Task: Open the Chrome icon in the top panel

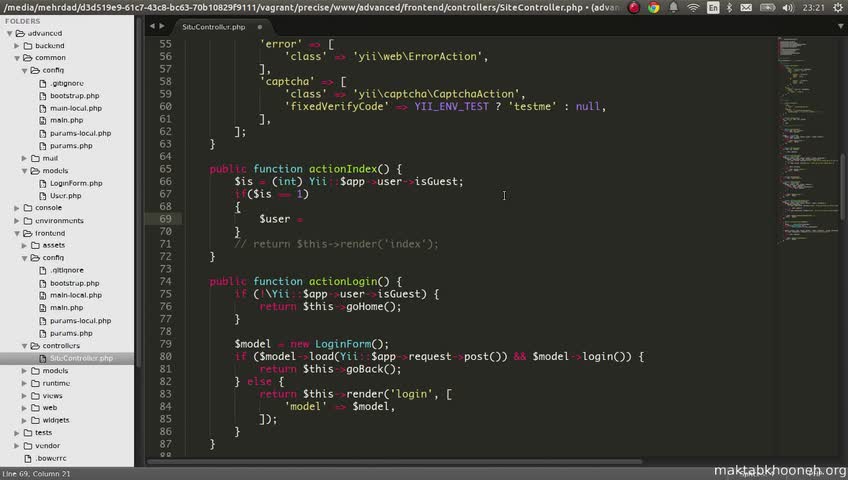Action: tap(654, 8)
